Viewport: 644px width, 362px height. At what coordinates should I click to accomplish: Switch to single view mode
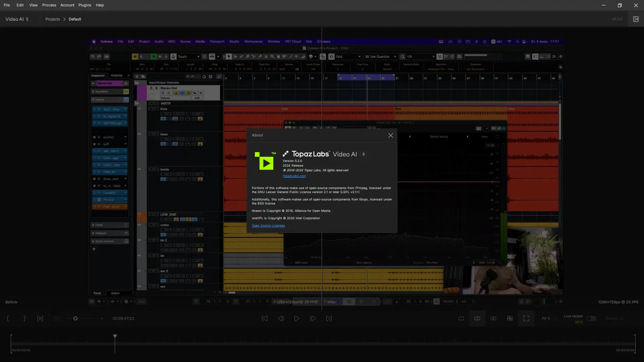pos(461,318)
